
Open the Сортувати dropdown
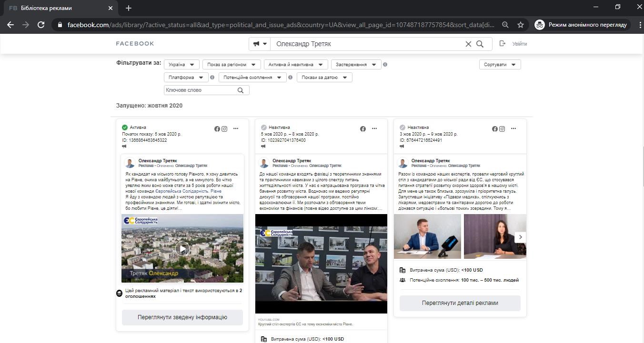coord(500,65)
